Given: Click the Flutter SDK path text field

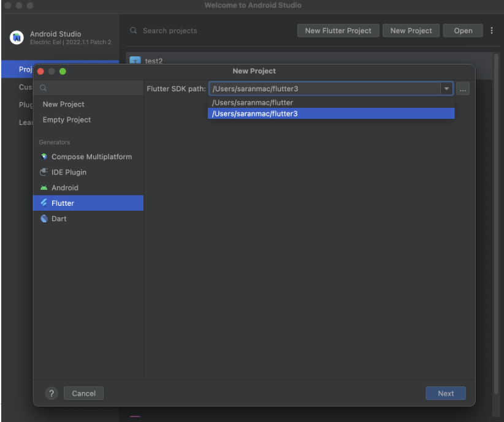Looking at the screenshot, I should (324, 89).
